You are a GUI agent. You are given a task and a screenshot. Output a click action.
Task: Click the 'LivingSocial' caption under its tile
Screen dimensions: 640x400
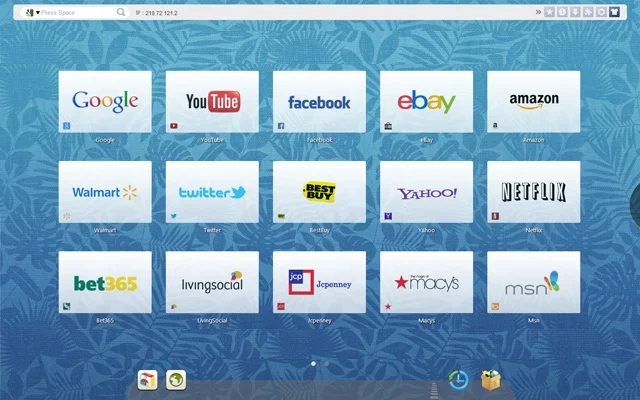212,320
